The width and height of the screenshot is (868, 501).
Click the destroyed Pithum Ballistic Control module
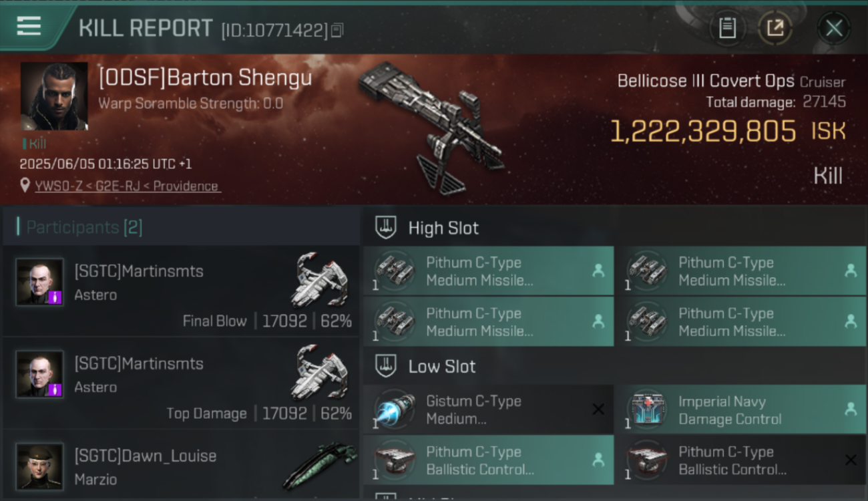[x=740, y=460]
